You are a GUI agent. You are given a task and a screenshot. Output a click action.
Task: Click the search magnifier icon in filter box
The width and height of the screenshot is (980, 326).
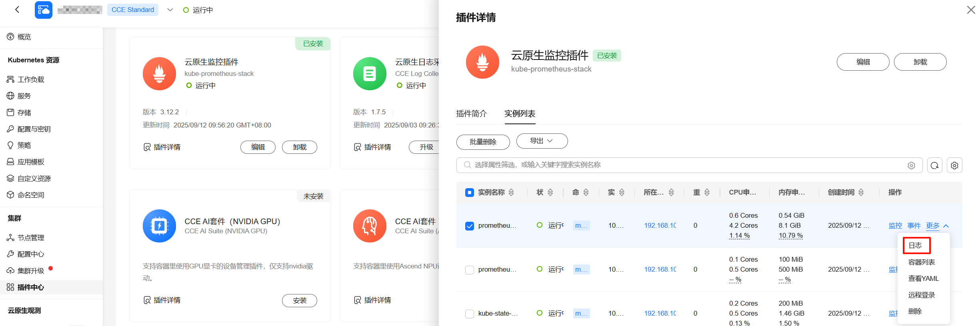tap(467, 165)
